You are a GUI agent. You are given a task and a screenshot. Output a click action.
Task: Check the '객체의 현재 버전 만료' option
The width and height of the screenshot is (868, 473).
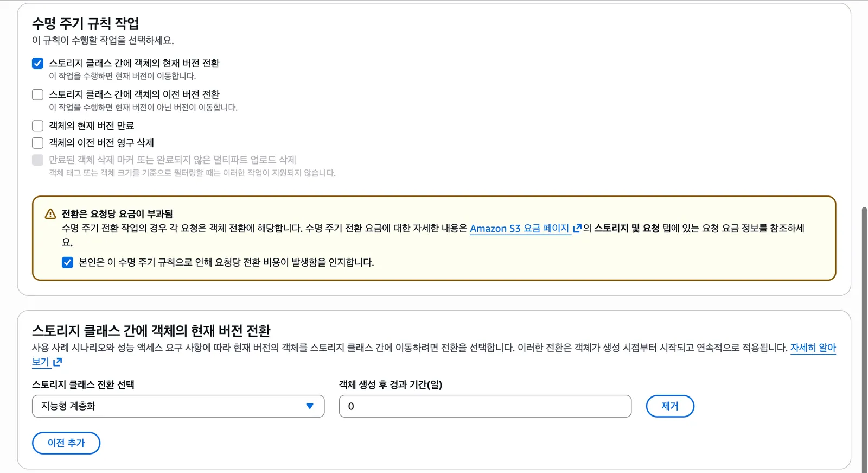tap(37, 126)
